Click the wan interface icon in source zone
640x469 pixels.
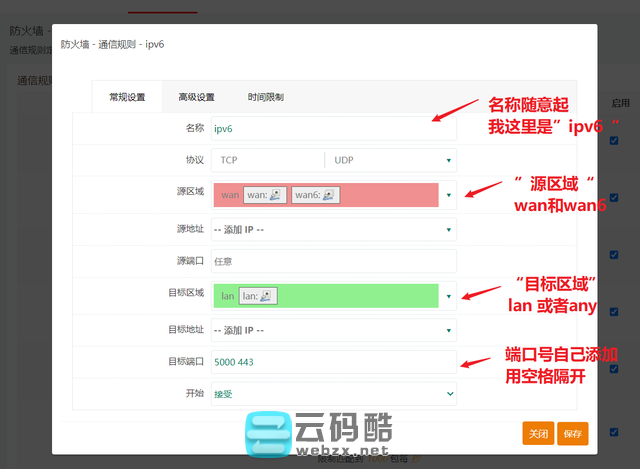pyautogui.click(x=277, y=195)
